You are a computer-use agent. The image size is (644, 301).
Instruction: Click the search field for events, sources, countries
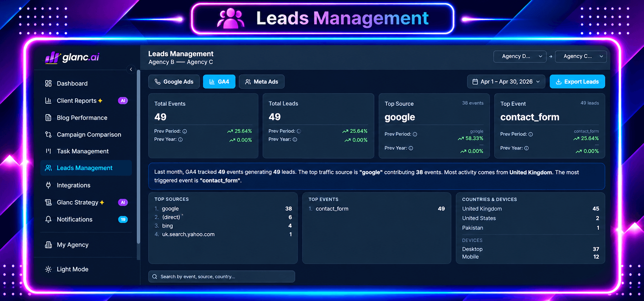click(x=222, y=277)
